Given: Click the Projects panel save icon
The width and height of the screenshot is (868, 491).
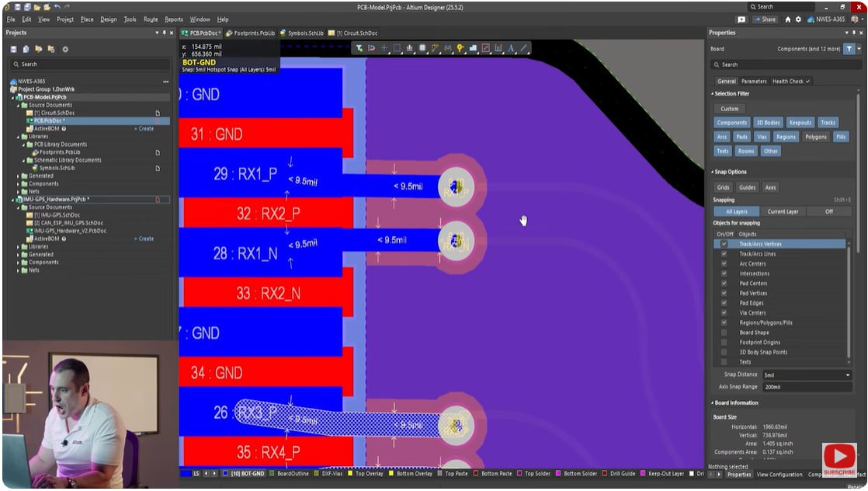Looking at the screenshot, I should [x=14, y=49].
